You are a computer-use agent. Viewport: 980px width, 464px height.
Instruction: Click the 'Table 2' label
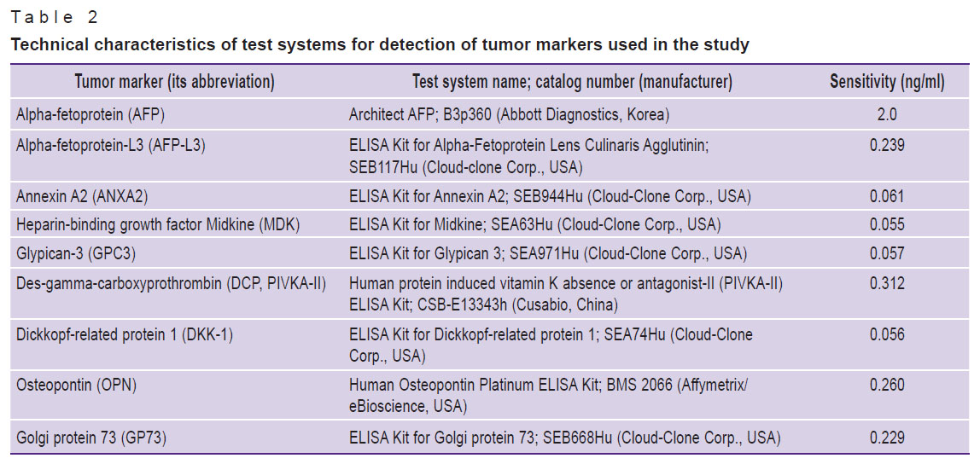coord(55,17)
